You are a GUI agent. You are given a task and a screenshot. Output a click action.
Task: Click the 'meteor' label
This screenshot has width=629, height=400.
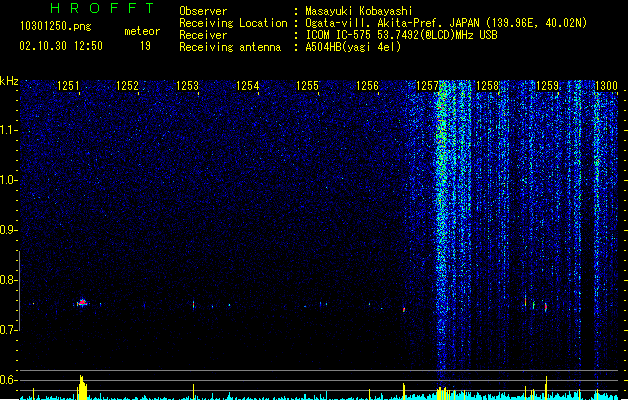tap(142, 31)
